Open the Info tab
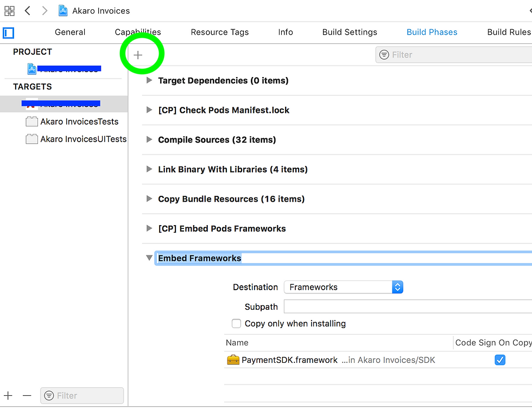This screenshot has width=532, height=410. click(286, 32)
